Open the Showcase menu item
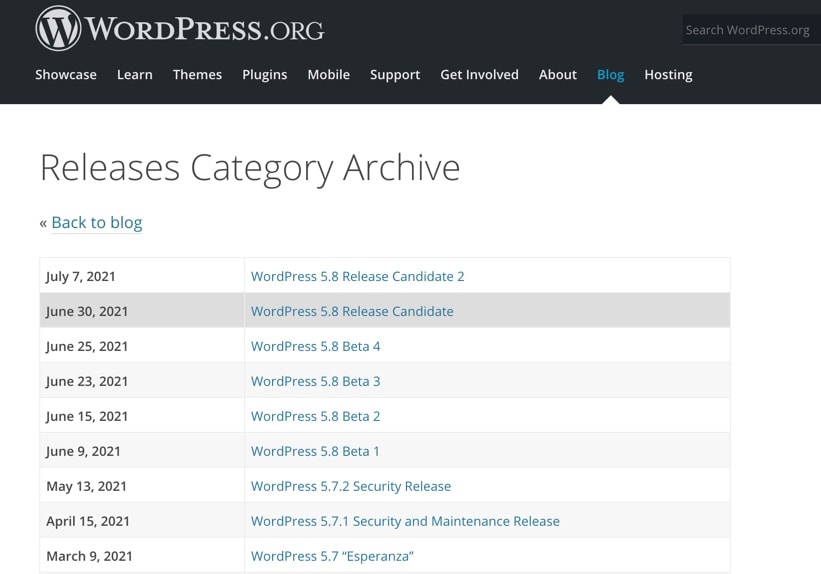Screen dimensions: 821x574 [66, 75]
